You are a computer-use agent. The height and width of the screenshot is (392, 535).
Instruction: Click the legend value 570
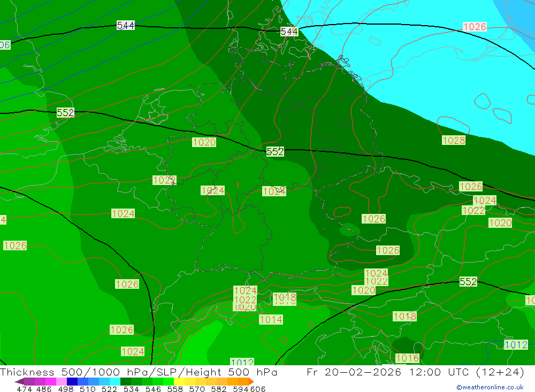tap(196, 389)
